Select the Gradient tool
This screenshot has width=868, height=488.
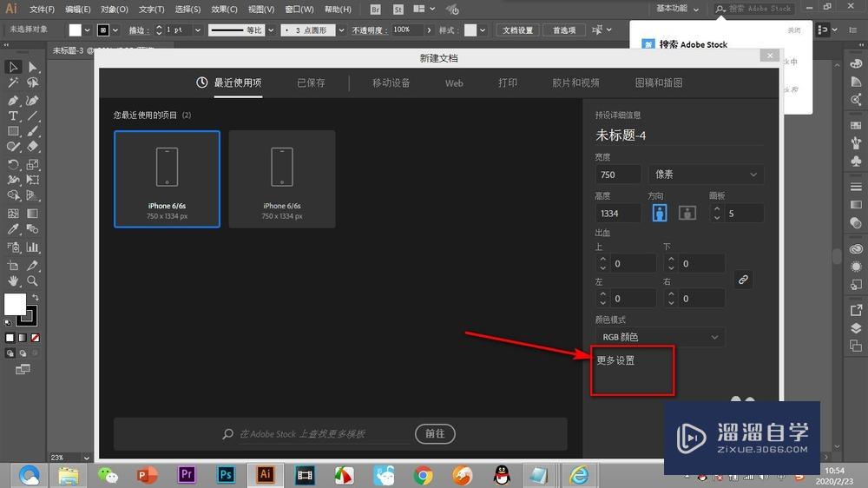pyautogui.click(x=33, y=214)
